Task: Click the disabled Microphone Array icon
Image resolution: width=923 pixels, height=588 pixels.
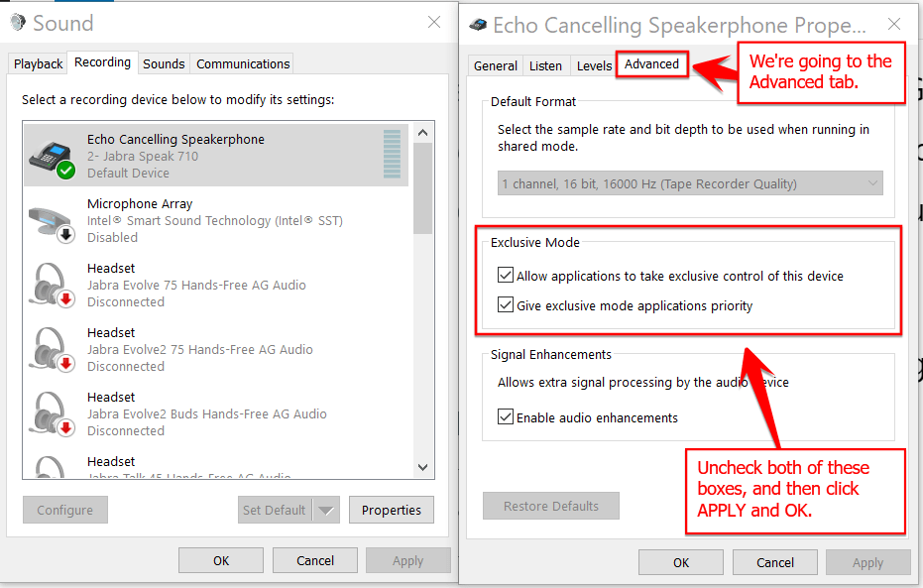Action: [50, 220]
